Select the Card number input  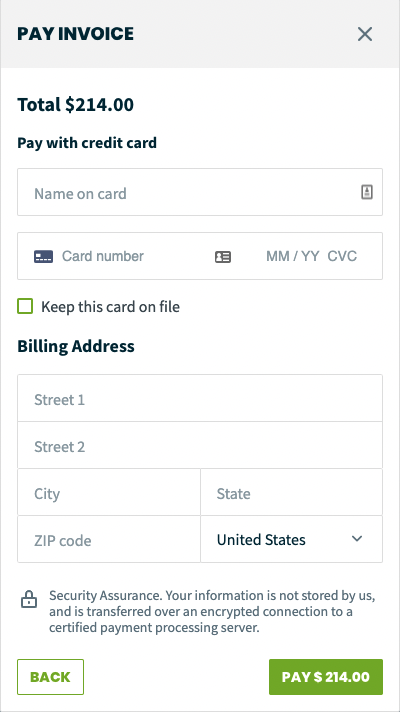tap(135, 257)
